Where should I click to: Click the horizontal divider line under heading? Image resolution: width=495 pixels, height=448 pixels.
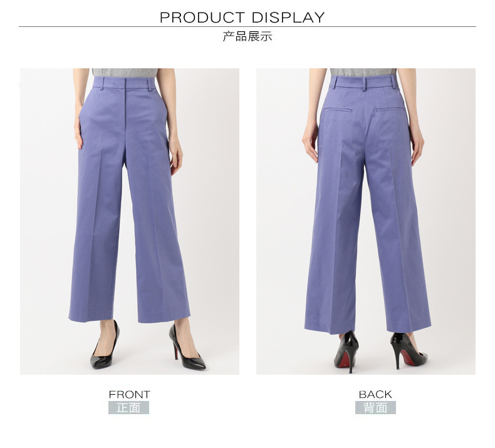(247, 27)
